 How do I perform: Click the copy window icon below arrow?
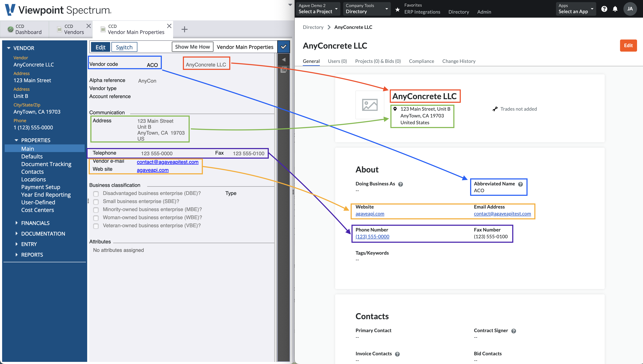click(284, 69)
